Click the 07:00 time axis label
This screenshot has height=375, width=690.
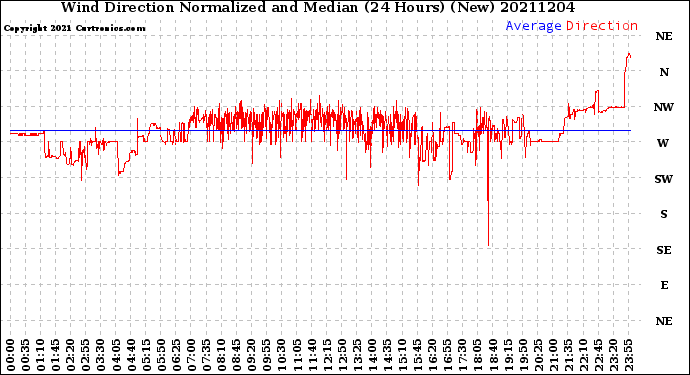tap(191, 355)
